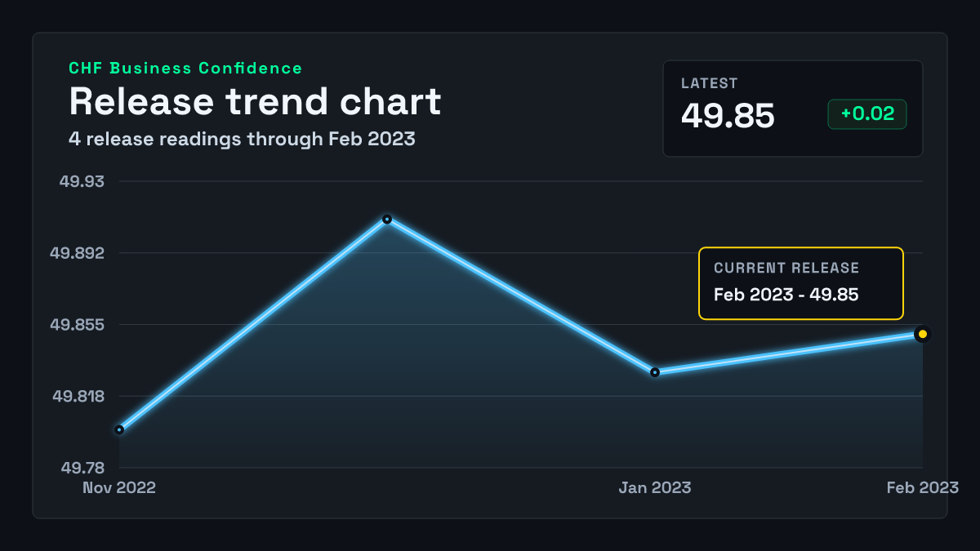
Task: Click the 'CHF Business Confidence' label
Action: point(185,69)
